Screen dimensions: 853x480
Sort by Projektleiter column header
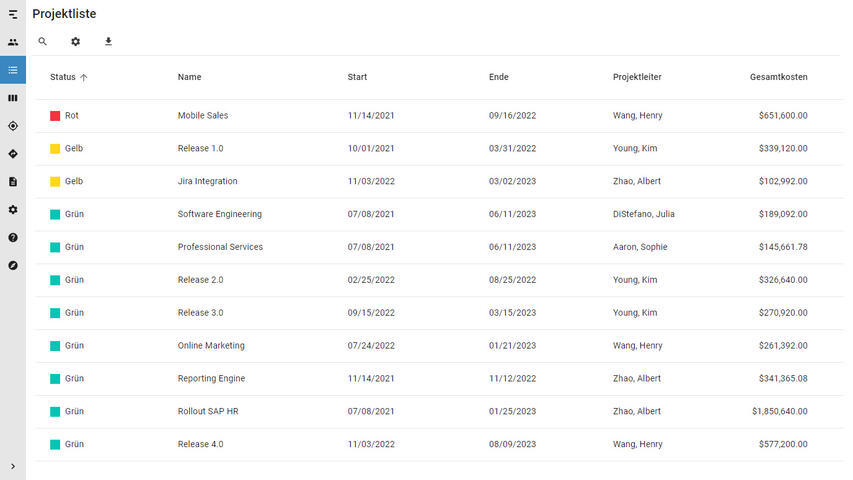[637, 77]
